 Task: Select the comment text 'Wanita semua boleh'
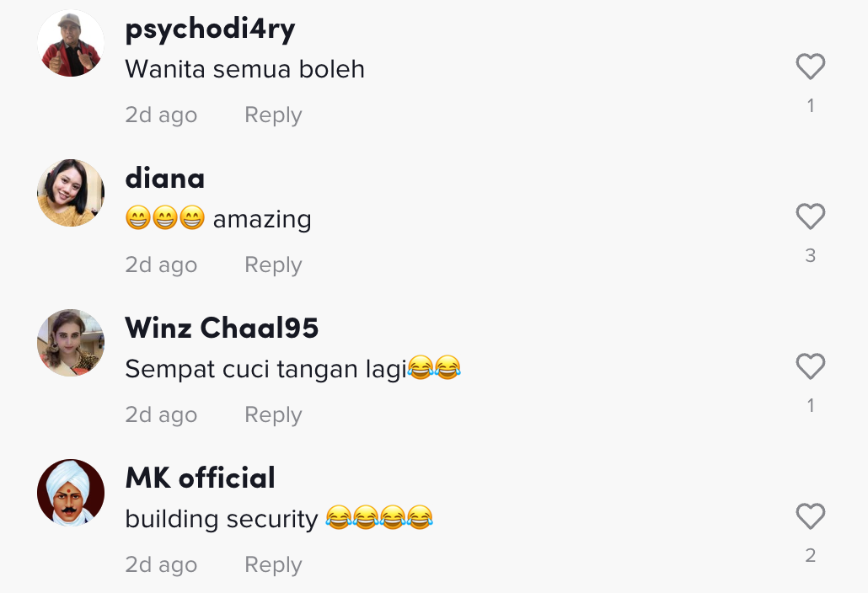(x=244, y=70)
